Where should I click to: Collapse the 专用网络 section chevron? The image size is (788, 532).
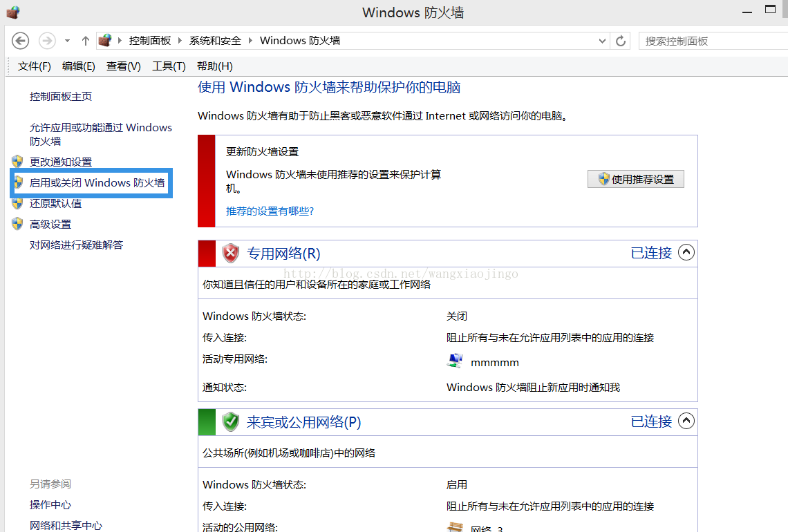coord(686,252)
